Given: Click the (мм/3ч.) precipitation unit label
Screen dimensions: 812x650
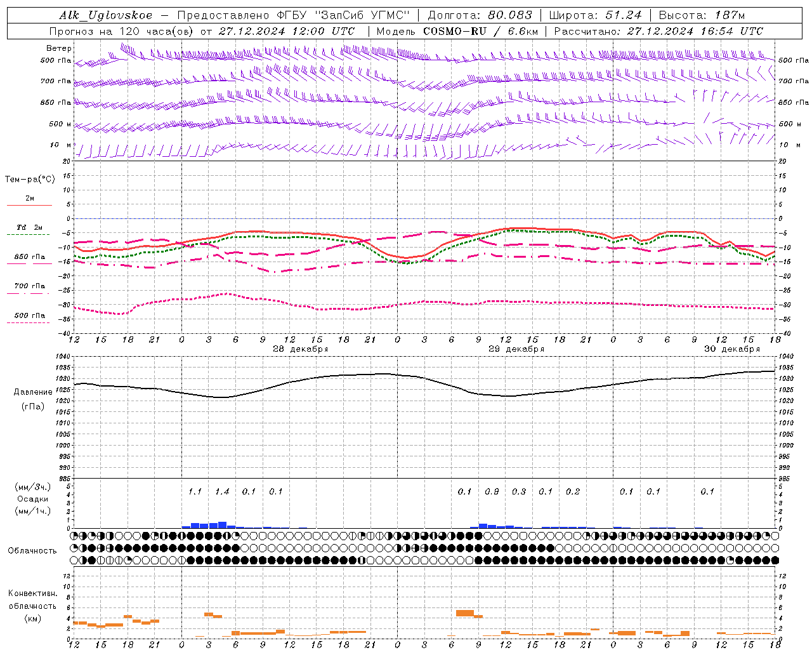Looking at the screenshot, I should (x=33, y=487).
